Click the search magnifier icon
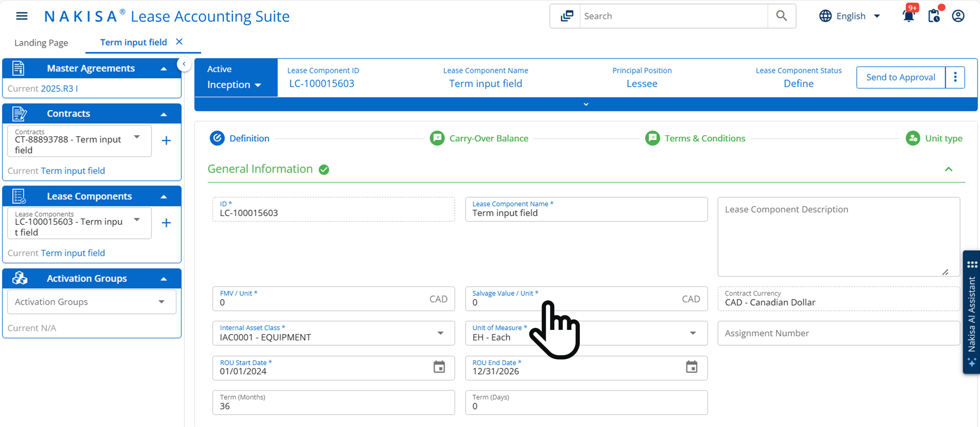Image resolution: width=980 pixels, height=427 pixels. 781,16
